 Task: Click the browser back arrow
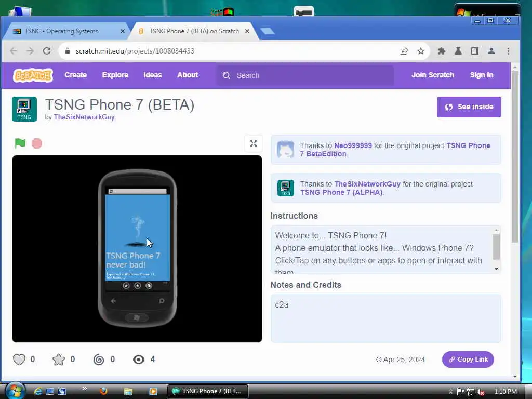[x=14, y=51]
